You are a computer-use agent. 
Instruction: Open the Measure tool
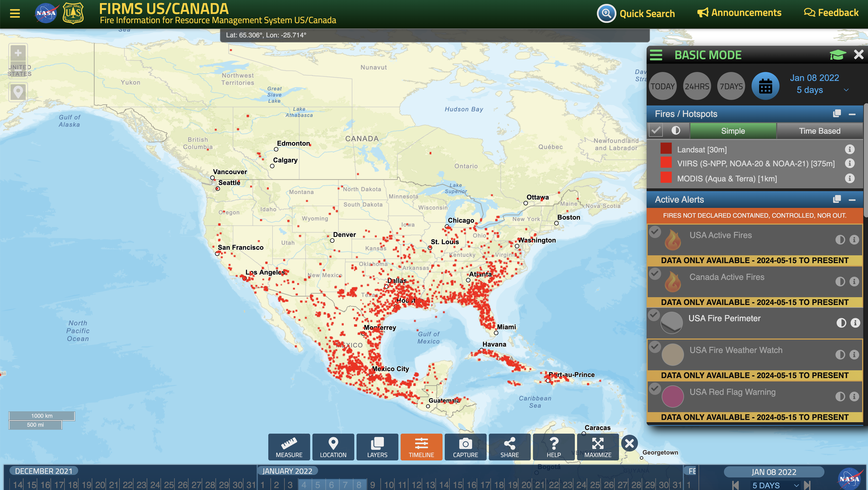[289, 446]
